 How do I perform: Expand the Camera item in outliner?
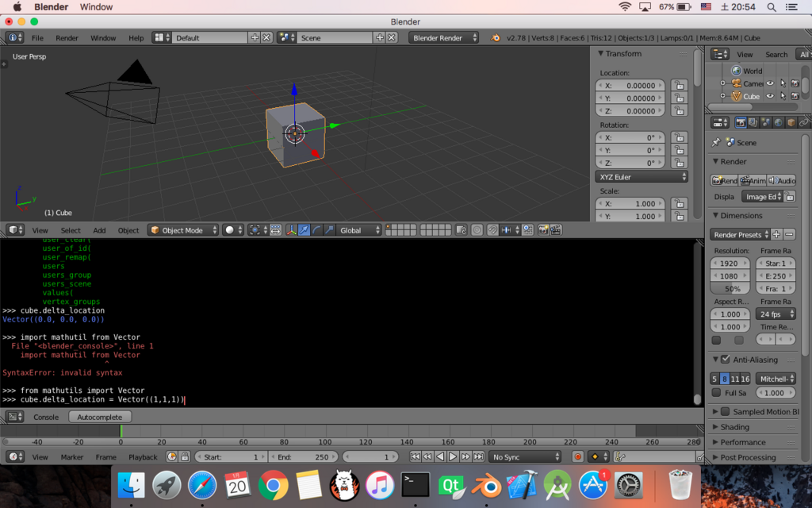pos(722,83)
